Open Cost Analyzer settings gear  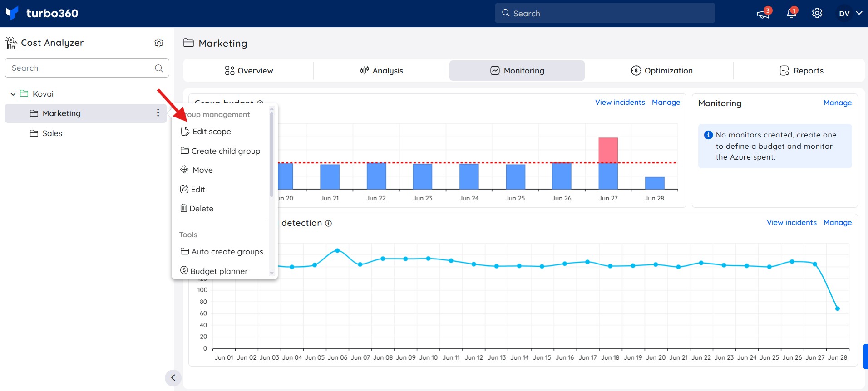click(159, 43)
